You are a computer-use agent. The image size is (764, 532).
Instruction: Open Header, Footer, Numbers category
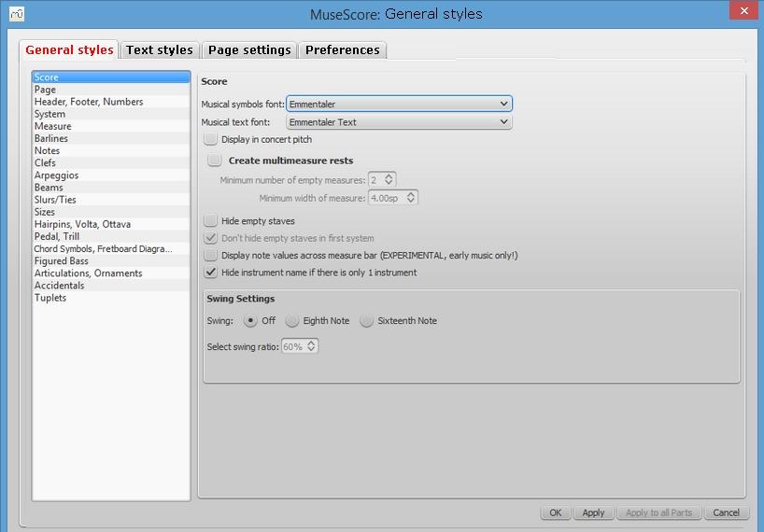pyautogui.click(x=111, y=102)
